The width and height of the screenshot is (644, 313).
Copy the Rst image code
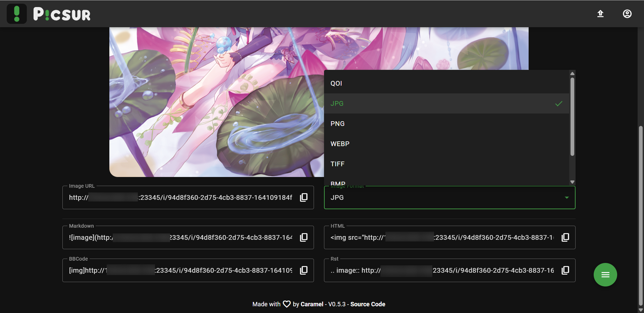click(565, 270)
